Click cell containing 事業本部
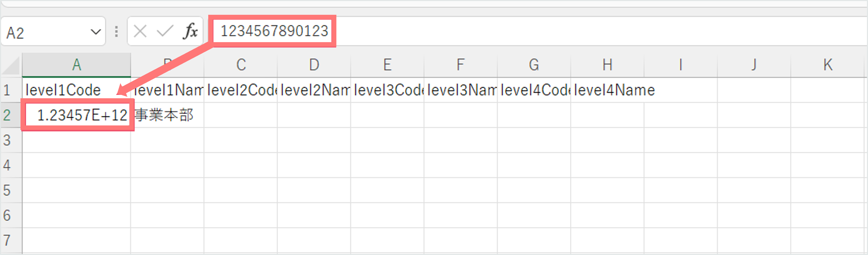The height and width of the screenshot is (255, 868). [167, 115]
